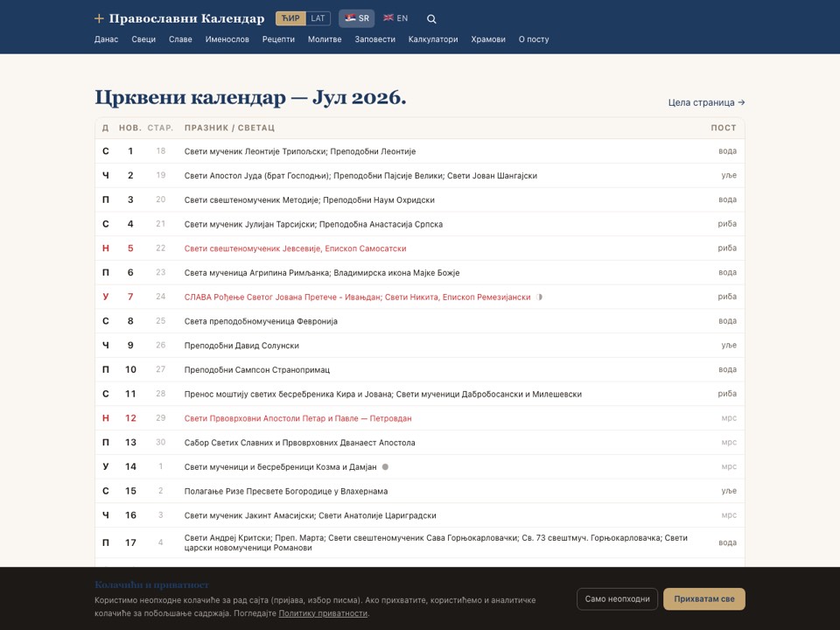Click the search magnifier icon
This screenshot has width=840, height=630.
[431, 18]
